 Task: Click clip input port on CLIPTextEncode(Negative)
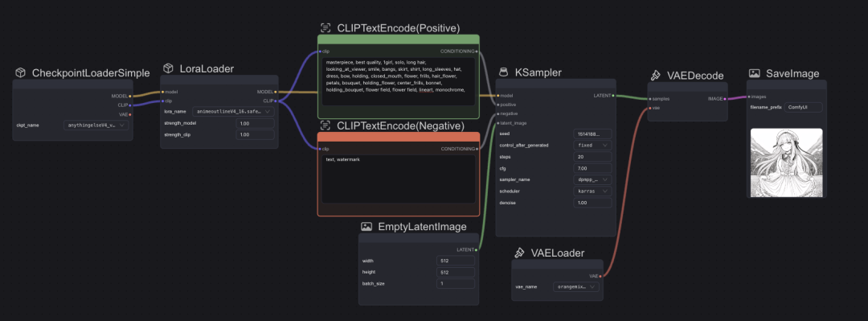320,149
